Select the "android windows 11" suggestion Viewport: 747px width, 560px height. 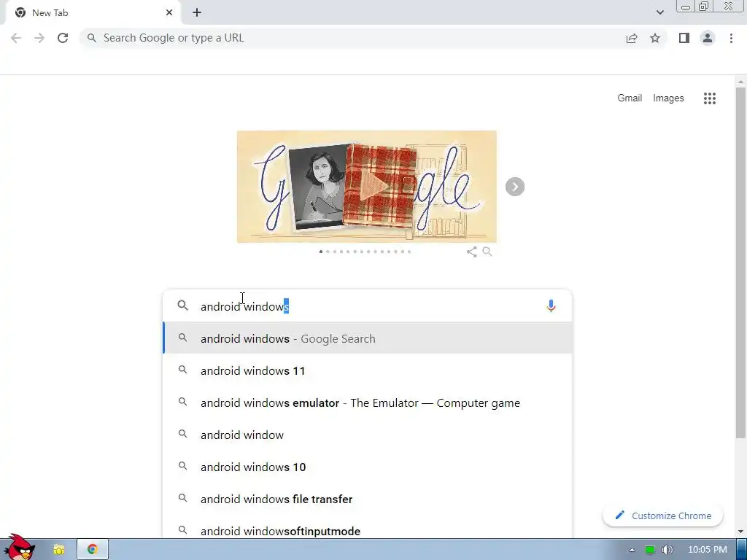367,370
